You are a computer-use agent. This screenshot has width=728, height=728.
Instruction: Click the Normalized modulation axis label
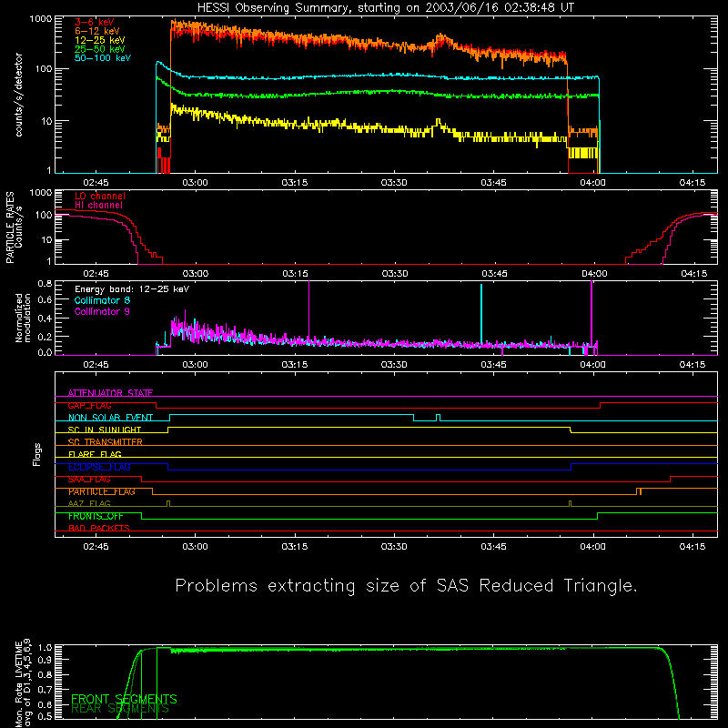(23, 318)
